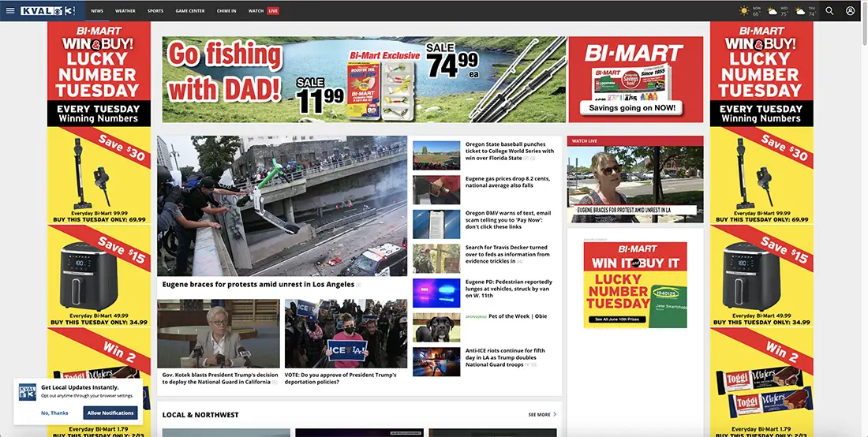Open the hamburger menu icon

pos(10,10)
